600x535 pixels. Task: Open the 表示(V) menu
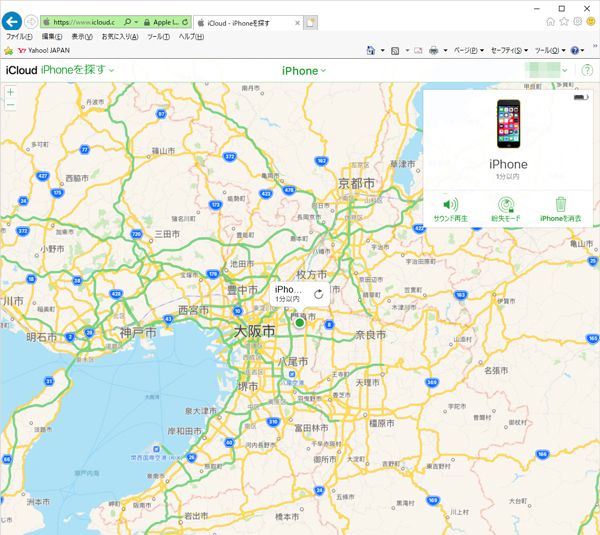pyautogui.click(x=82, y=37)
